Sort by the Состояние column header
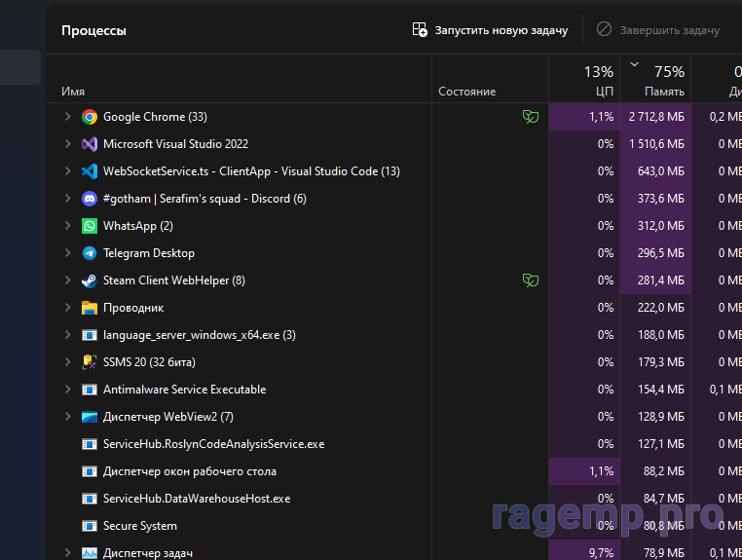Image resolution: width=742 pixels, height=560 pixels. [x=467, y=92]
